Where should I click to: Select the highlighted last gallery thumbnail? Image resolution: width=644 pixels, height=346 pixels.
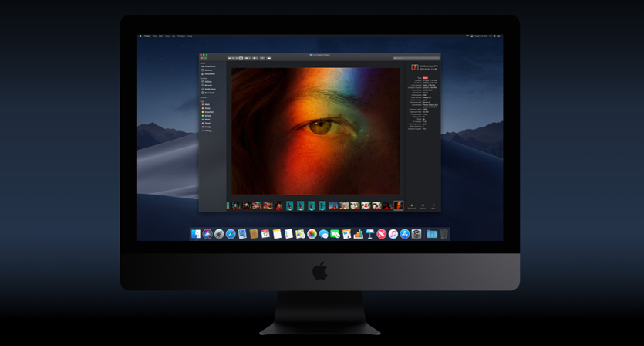[399, 205]
